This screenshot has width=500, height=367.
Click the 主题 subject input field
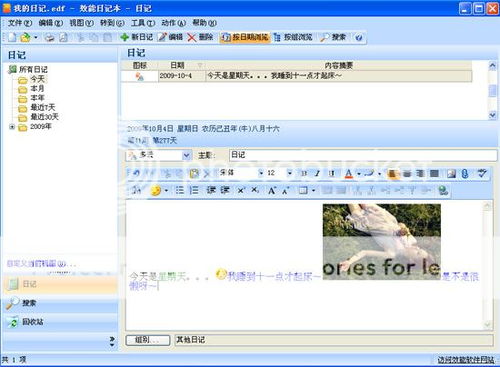pos(363,155)
